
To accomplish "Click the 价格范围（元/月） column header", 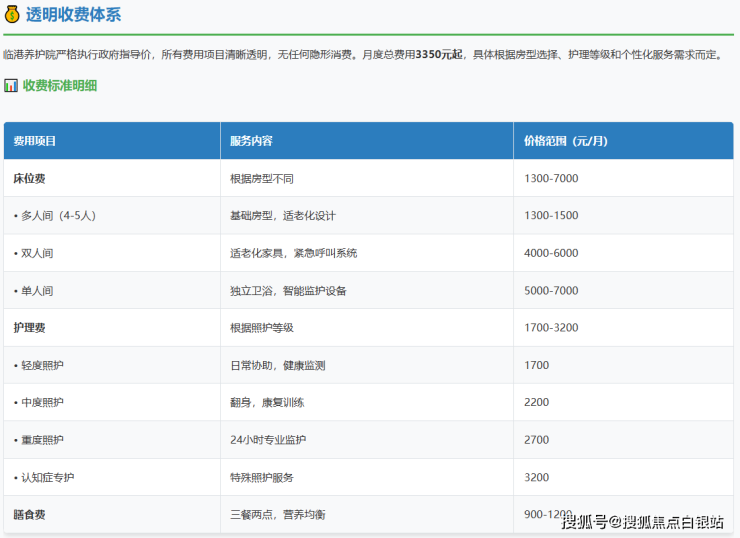I will [565, 141].
